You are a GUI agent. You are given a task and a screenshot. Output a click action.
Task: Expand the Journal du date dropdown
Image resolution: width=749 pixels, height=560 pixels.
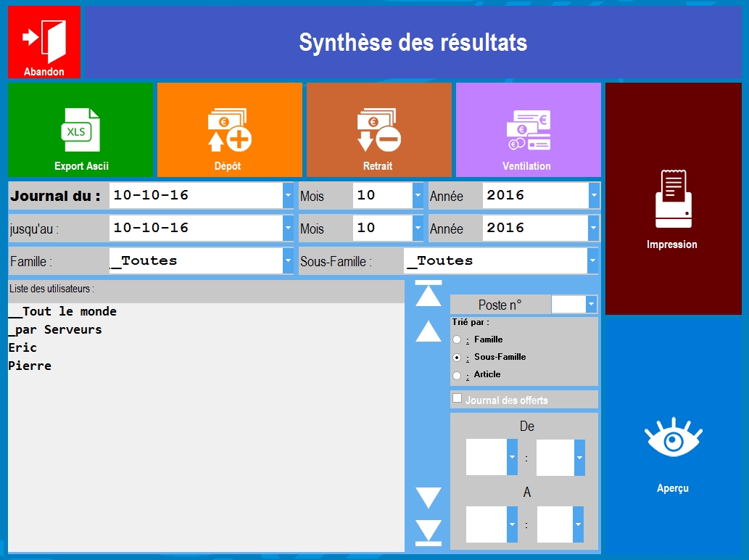point(288,196)
